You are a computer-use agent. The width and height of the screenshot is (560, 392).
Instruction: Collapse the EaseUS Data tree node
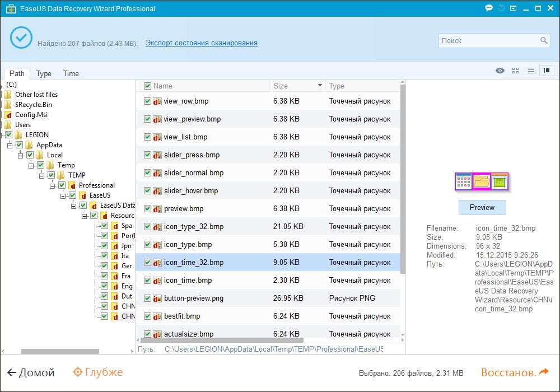click(x=73, y=206)
